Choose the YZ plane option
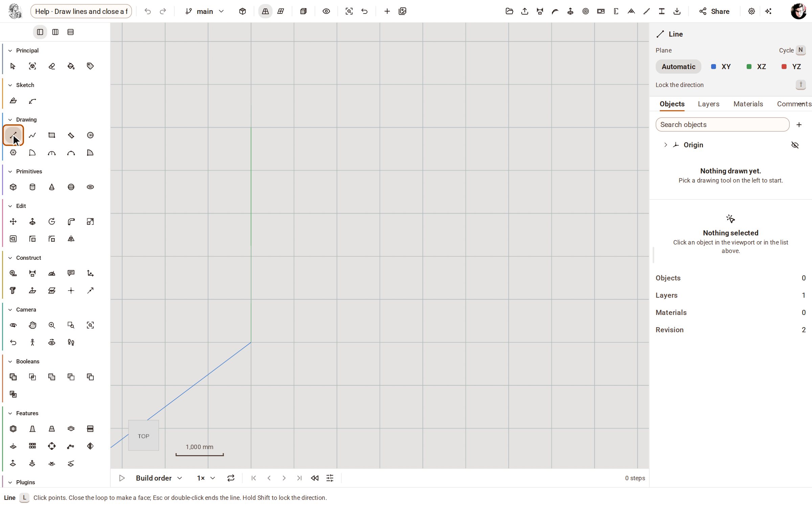Viewport: 812px width, 508px height. [x=791, y=67]
